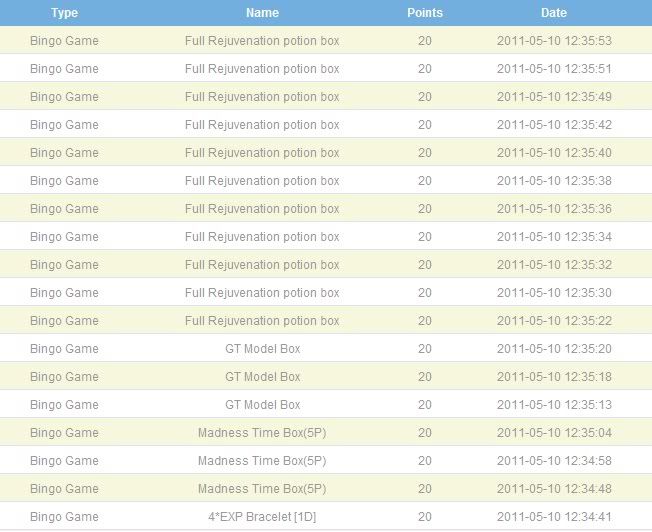Viewport: 652px width, 532px height.
Task: Click the 4*EXP Bracelet [1D] entry
Action: [x=262, y=517]
